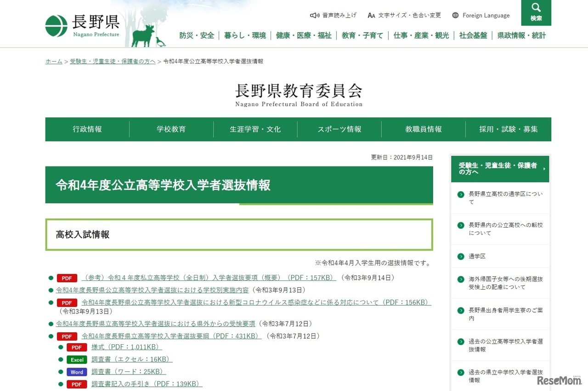588x391 pixels.
Task: Click the PDF icon beside 調査書記入の手引き
Action: pos(76,384)
